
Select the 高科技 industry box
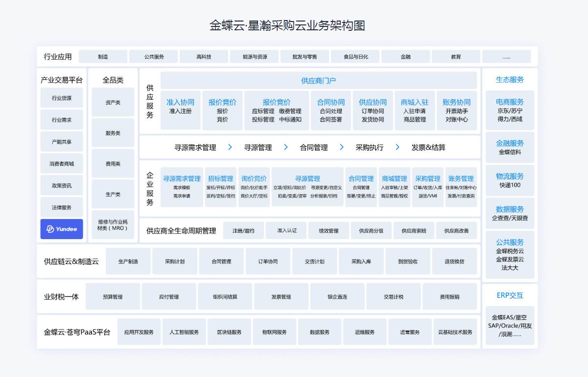click(204, 57)
